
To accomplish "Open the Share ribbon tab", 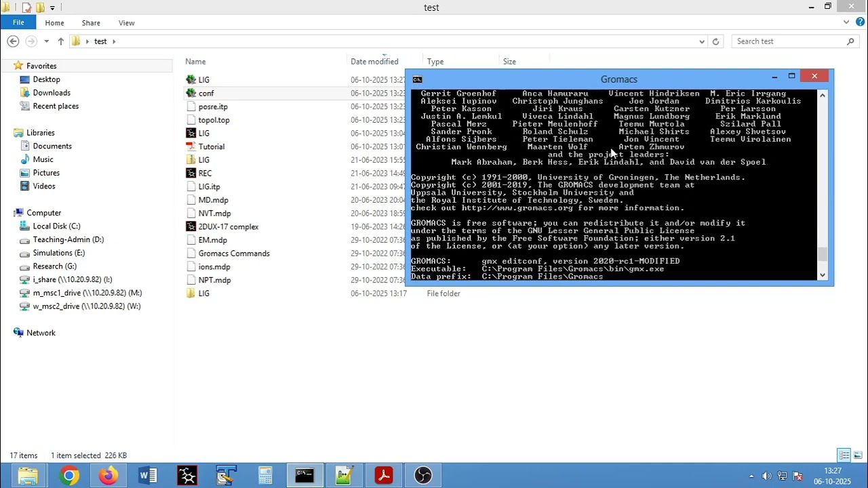I will point(91,23).
